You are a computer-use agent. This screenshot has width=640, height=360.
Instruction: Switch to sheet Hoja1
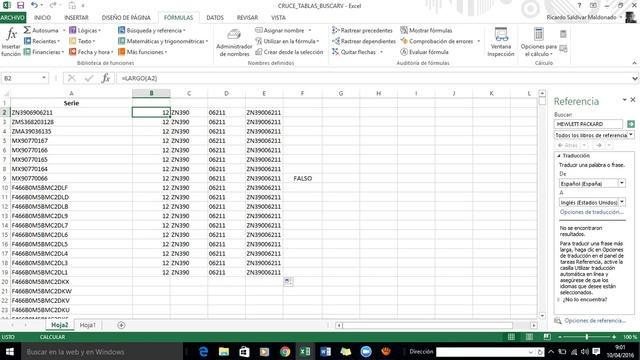tap(87, 325)
